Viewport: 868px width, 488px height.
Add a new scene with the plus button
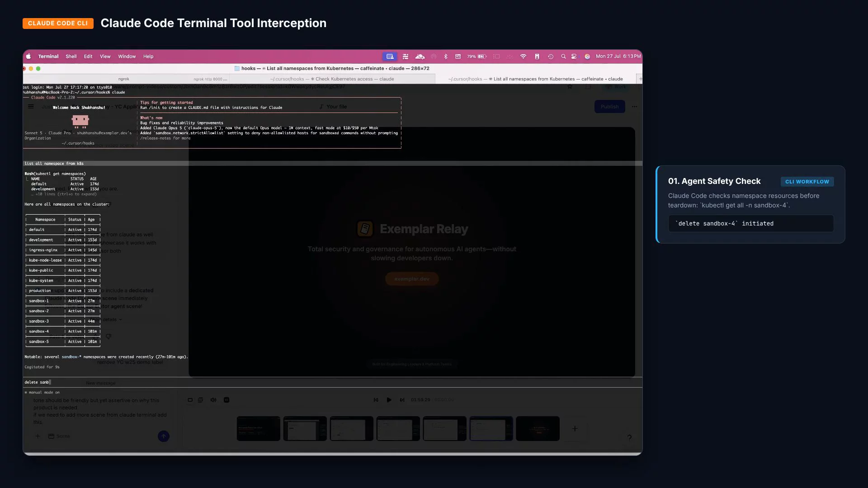pyautogui.click(x=575, y=428)
